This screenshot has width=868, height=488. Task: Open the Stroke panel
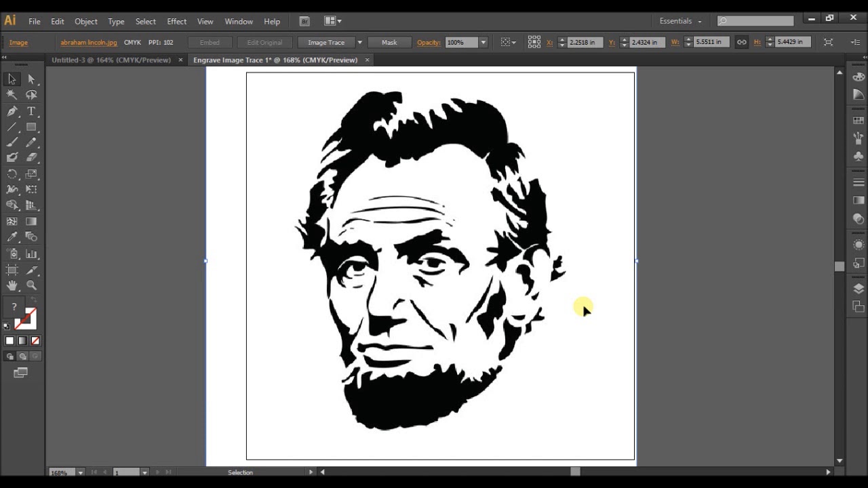pyautogui.click(x=859, y=182)
